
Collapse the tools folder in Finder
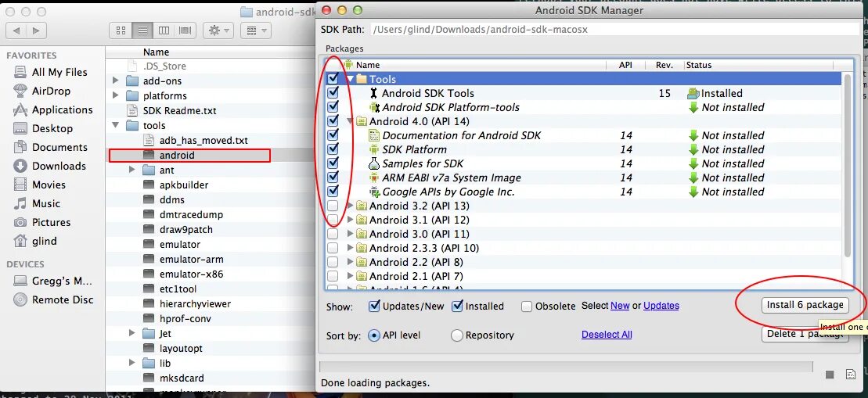click(x=115, y=125)
